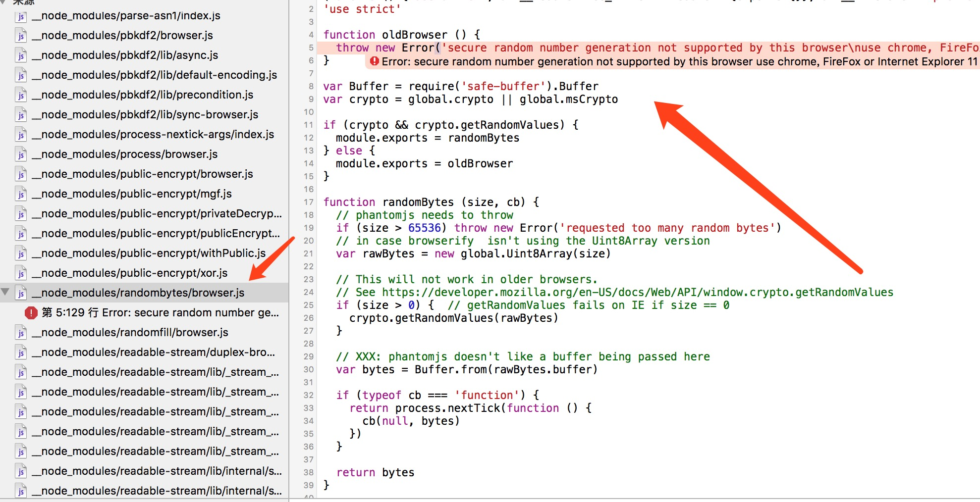The image size is (980, 502).
Task: Click line number 9 in the gutter
Action: coord(311,100)
